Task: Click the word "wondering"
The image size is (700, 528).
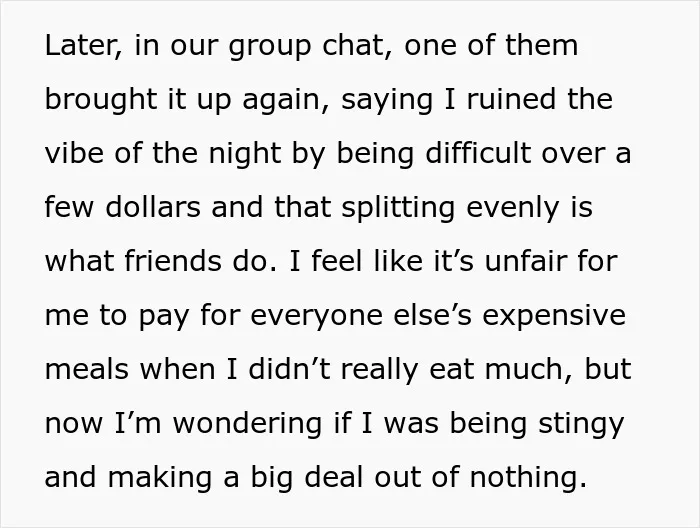Action: point(247,425)
